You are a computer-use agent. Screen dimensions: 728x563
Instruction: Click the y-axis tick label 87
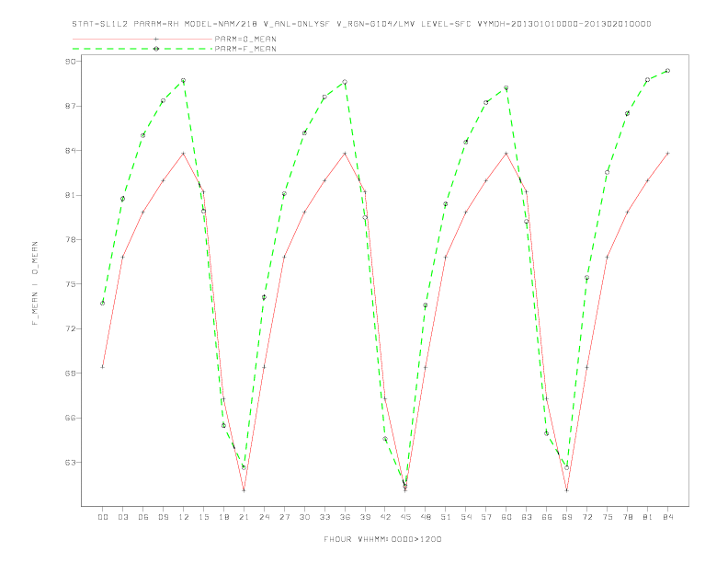pyautogui.click(x=73, y=106)
